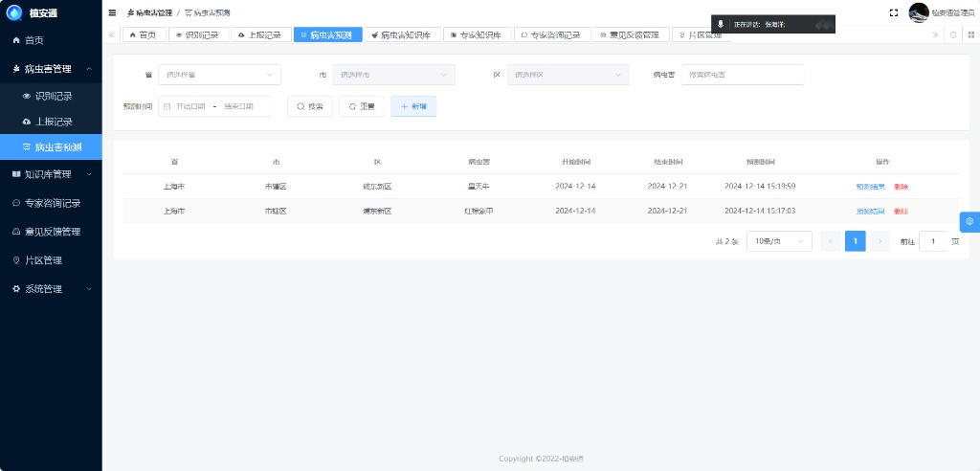The image size is (980, 471).
Task: View 预测结果 for 红棕象甲 row
Action: click(x=870, y=212)
